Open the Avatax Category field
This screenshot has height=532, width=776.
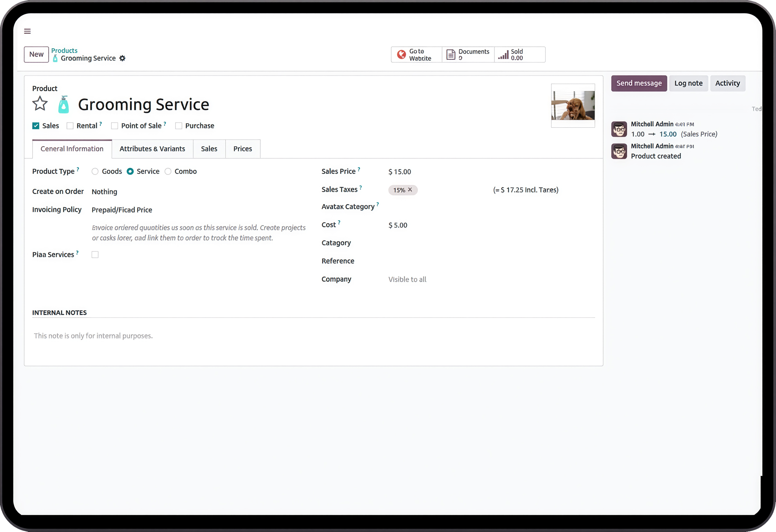tap(491, 207)
